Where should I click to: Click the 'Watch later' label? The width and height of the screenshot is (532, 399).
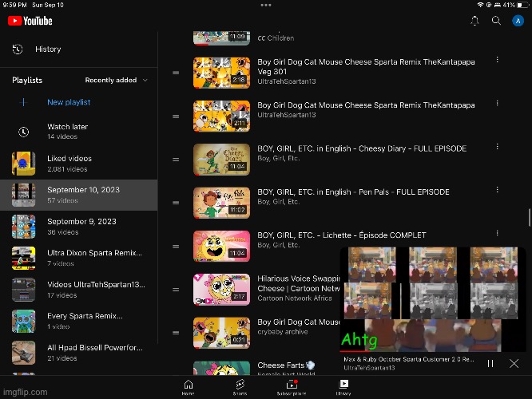point(68,127)
